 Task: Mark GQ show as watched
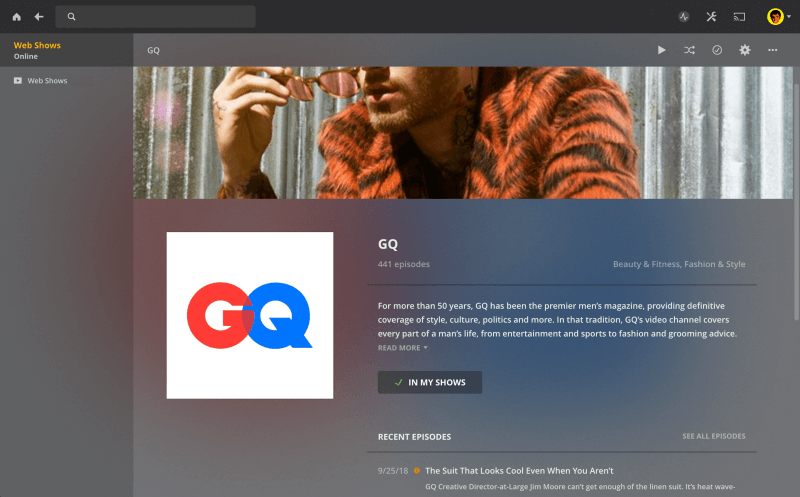click(717, 50)
